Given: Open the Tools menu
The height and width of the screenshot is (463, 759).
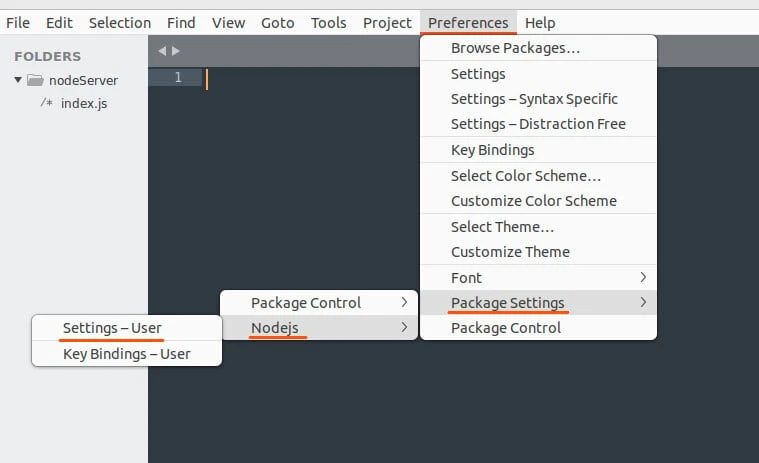Looking at the screenshot, I should tap(328, 22).
